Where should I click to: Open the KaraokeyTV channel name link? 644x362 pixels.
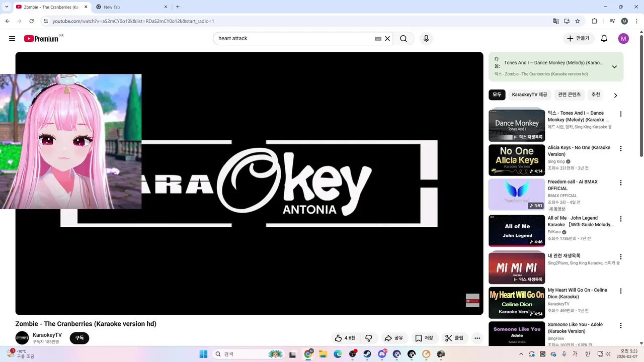pyautogui.click(x=47, y=335)
